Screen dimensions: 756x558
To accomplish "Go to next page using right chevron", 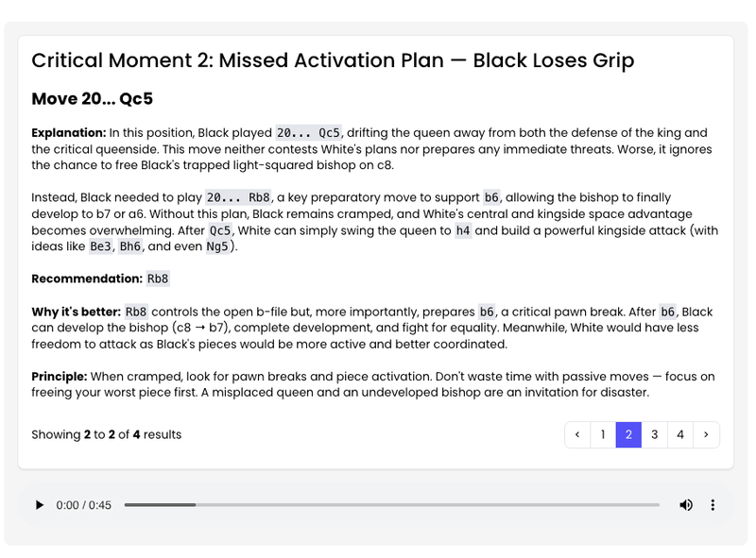I will point(706,435).
